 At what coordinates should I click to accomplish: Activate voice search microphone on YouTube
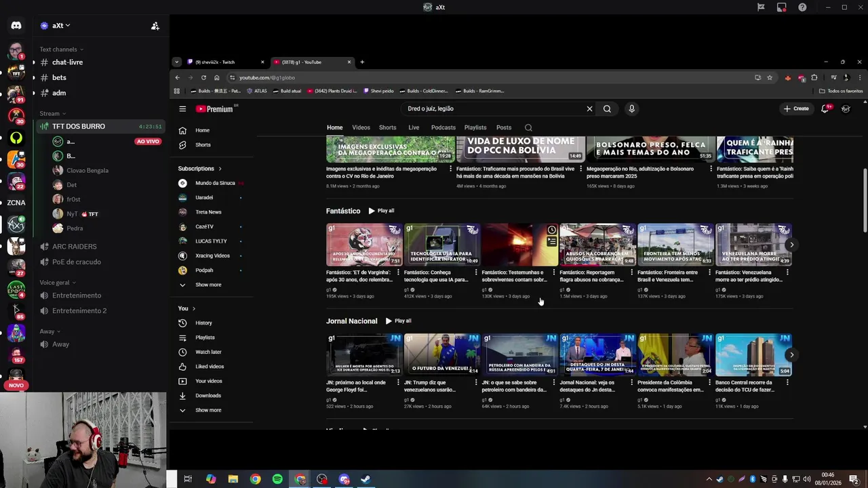631,108
